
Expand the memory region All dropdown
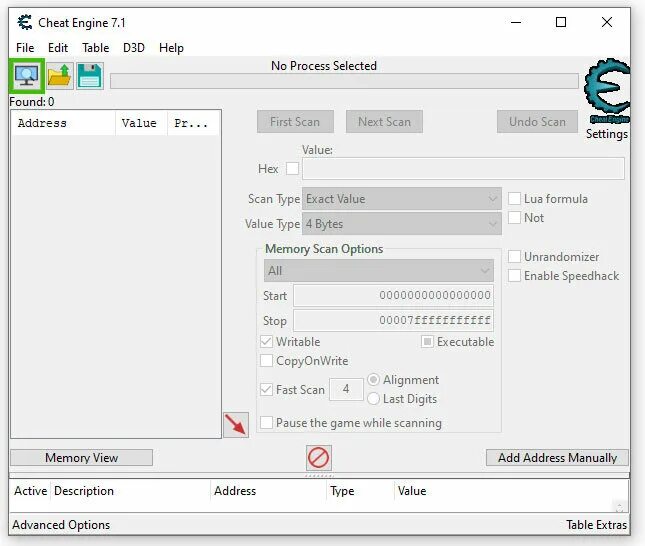point(378,271)
